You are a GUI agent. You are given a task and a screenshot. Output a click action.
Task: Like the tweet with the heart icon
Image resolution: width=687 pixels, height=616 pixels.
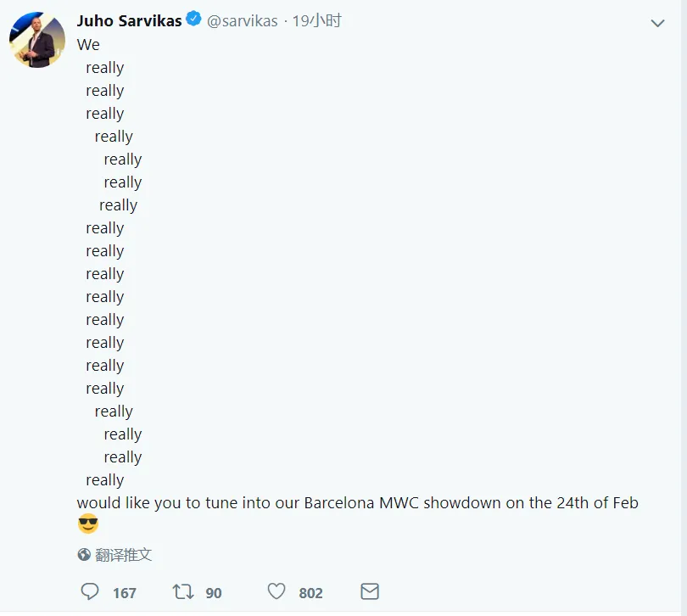pyautogui.click(x=276, y=591)
